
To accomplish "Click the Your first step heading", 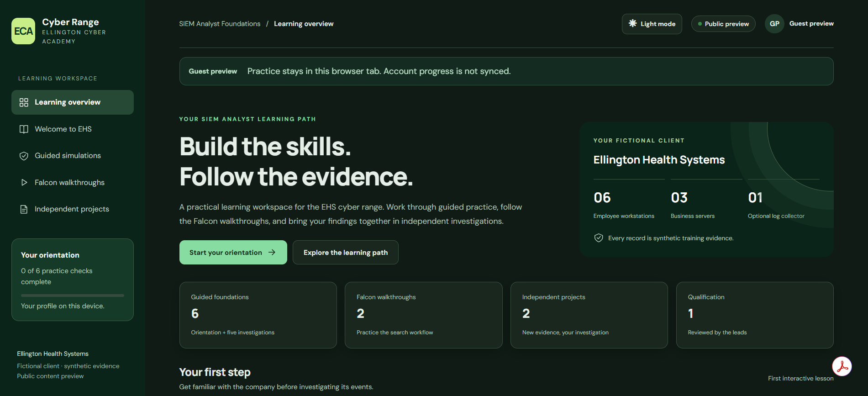I will 215,372.
